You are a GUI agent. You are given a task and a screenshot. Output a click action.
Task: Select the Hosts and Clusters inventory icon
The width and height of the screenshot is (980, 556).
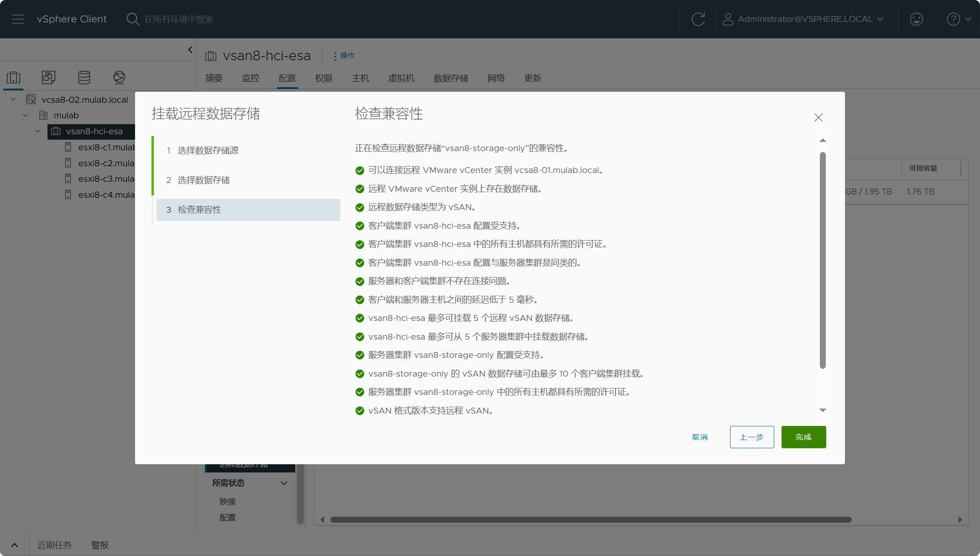coord(14,78)
